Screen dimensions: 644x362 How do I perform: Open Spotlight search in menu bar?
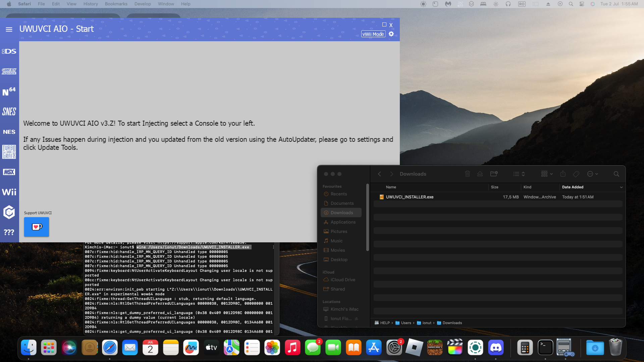tap(571, 4)
